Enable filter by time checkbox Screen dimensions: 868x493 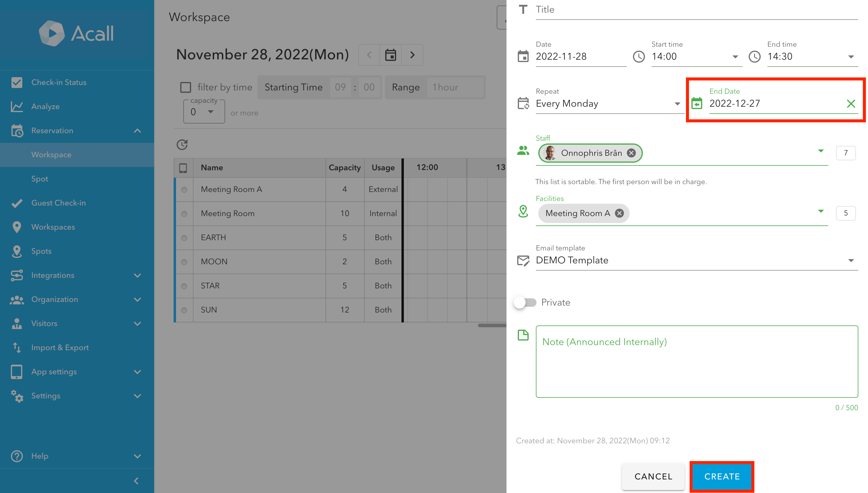tap(186, 87)
